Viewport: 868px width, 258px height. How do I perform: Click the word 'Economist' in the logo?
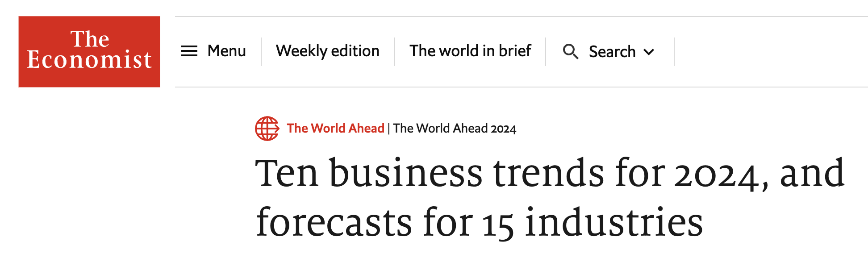pos(89,60)
